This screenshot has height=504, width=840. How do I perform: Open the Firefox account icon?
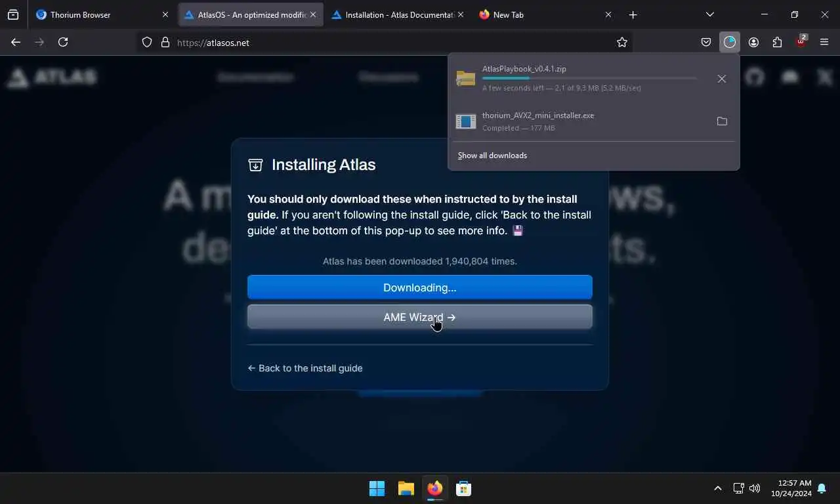[x=753, y=42]
